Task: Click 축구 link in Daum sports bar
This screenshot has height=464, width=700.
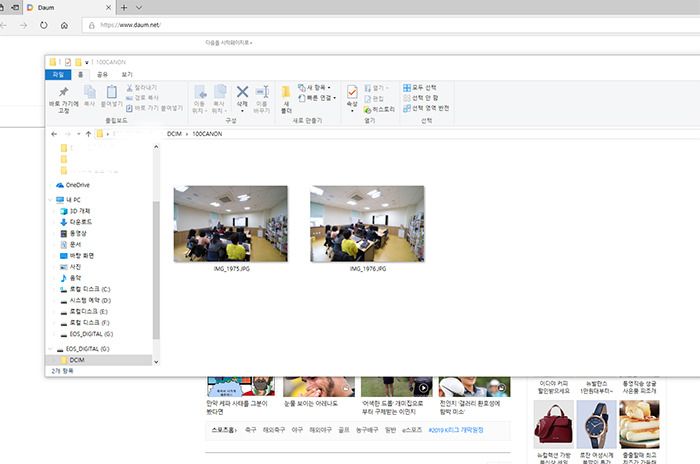Action: 251,430
